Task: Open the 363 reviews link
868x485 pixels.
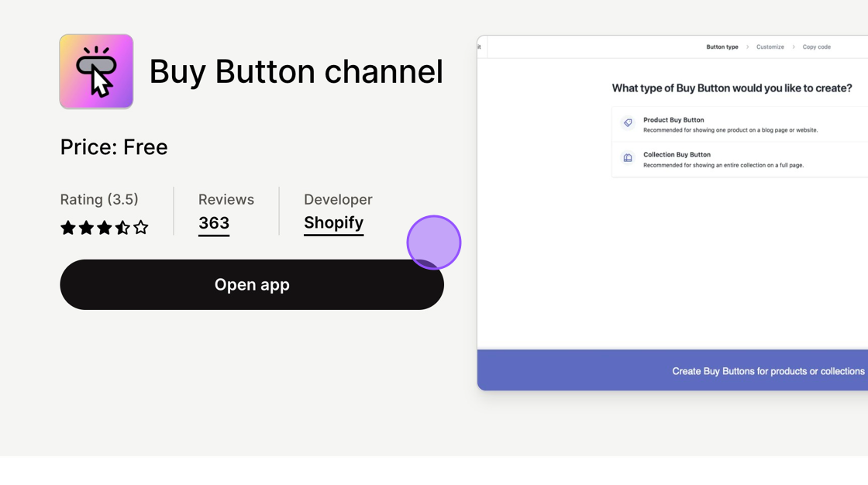Action: [x=214, y=223]
